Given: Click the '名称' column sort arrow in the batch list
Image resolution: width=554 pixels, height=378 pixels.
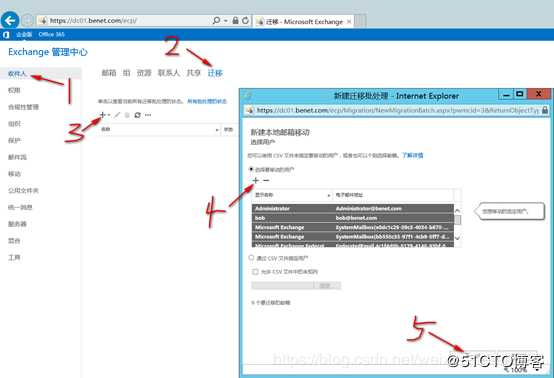Looking at the screenshot, I should tap(217, 130).
